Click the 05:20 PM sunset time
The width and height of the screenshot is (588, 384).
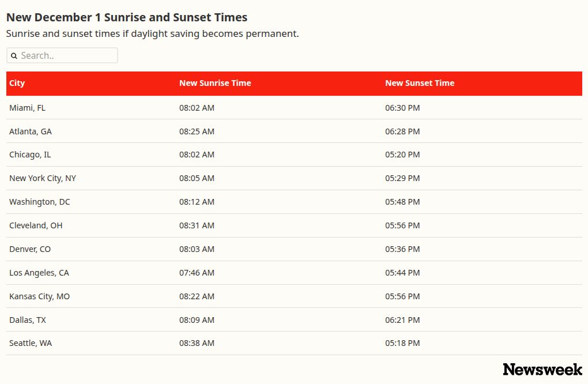click(x=402, y=155)
